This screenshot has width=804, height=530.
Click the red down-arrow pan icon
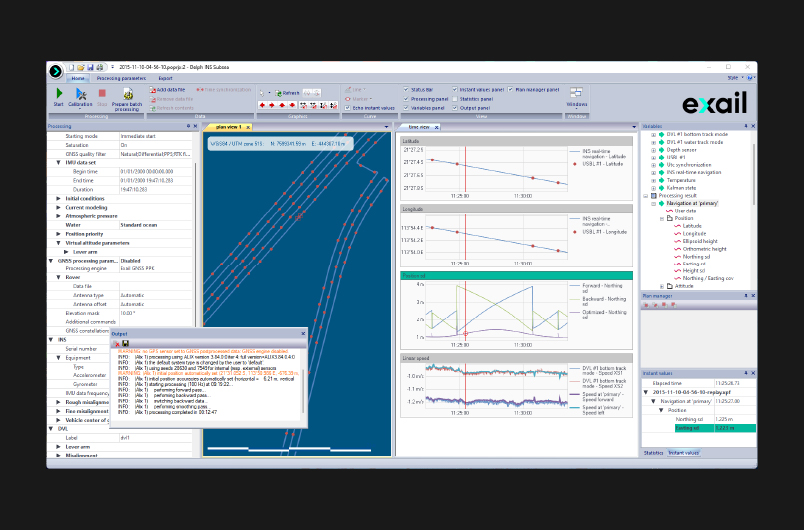(x=292, y=106)
